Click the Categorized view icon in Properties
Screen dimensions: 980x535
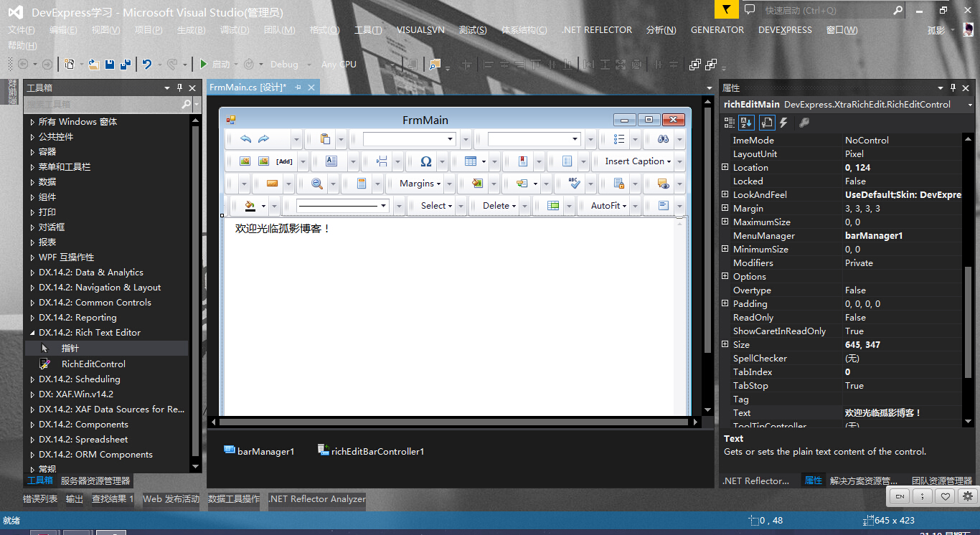pos(730,123)
